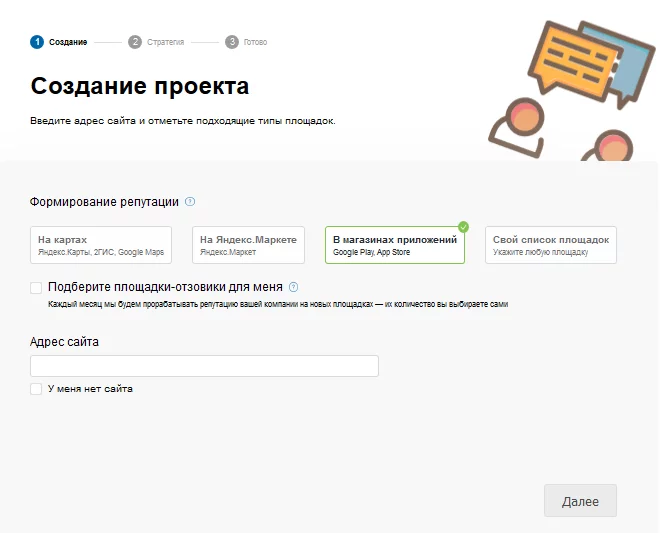660x533 pixels.
Task: Click the description starting Каждый месяц мы будем
Action: tap(278, 304)
